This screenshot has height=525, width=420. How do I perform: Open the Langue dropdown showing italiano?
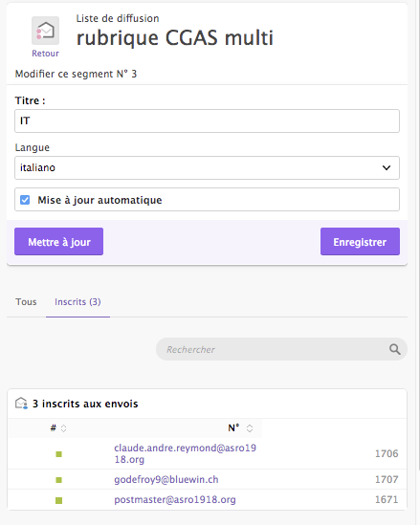click(x=207, y=167)
